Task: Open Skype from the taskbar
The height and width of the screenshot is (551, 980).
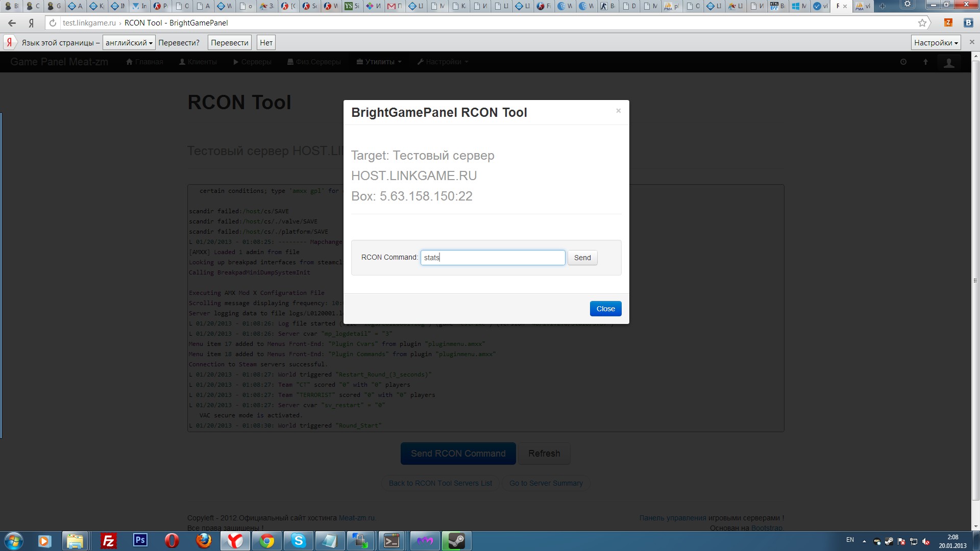Action: tap(298, 541)
